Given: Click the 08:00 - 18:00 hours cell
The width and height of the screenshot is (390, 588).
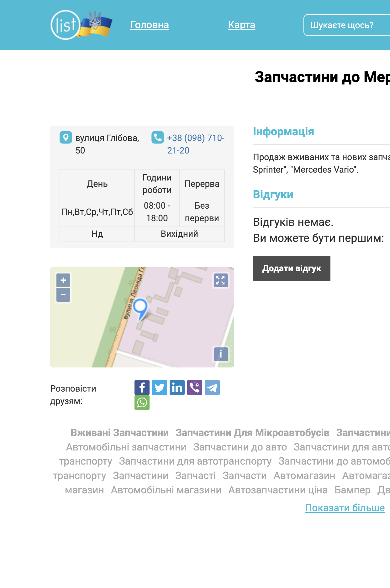Looking at the screenshot, I should (x=157, y=212).
